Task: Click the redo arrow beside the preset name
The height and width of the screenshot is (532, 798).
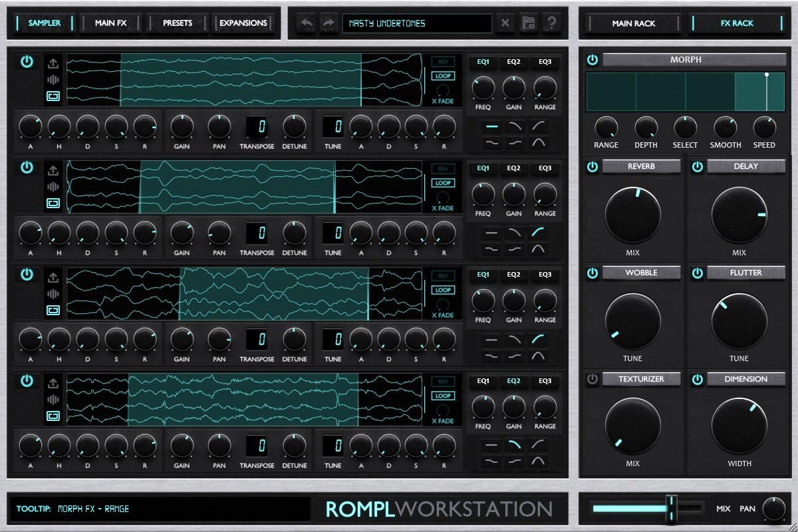Action: (329, 23)
